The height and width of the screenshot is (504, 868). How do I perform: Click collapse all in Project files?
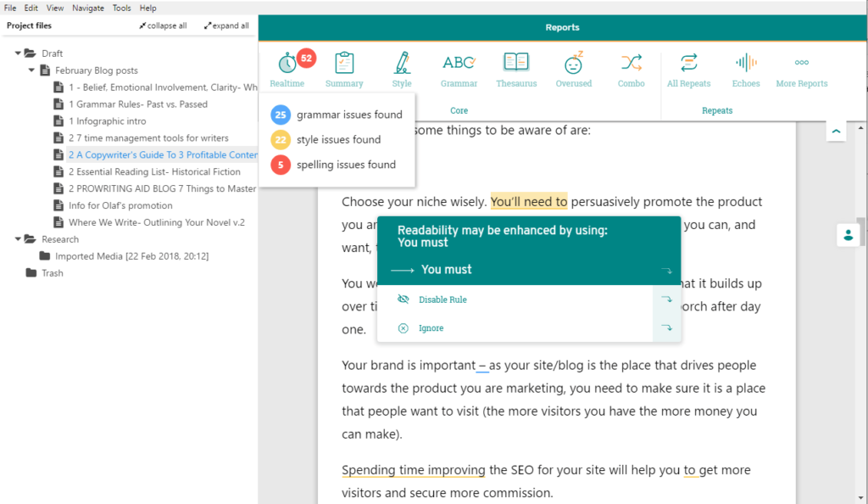(162, 25)
